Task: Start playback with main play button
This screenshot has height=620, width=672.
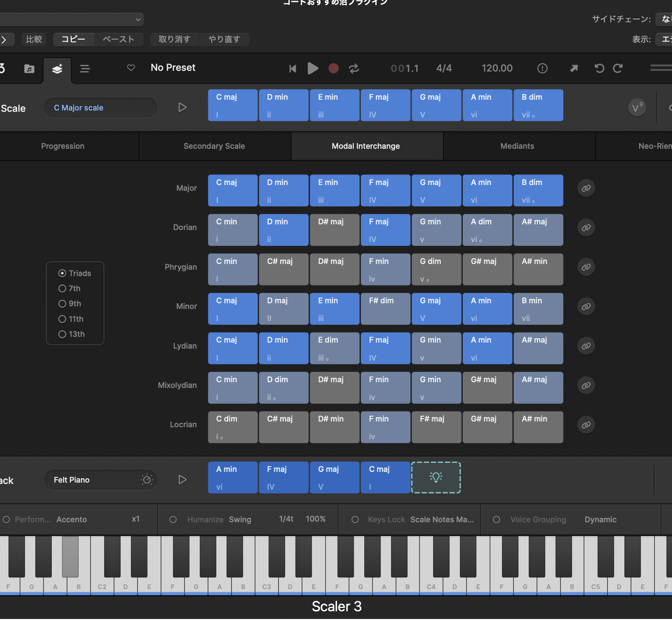Action: [313, 69]
